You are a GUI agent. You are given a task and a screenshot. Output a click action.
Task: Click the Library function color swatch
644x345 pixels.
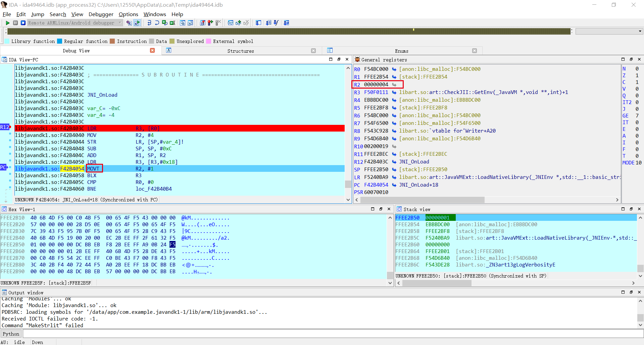point(7,41)
